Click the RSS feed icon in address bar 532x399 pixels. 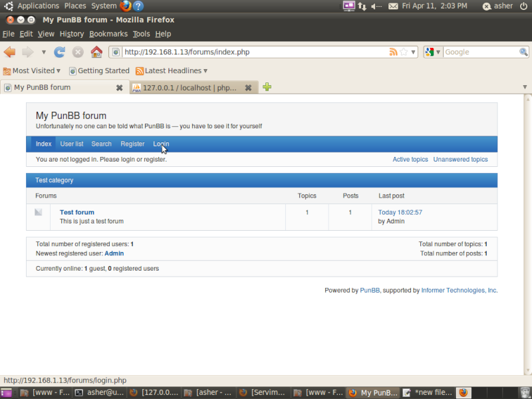click(393, 52)
